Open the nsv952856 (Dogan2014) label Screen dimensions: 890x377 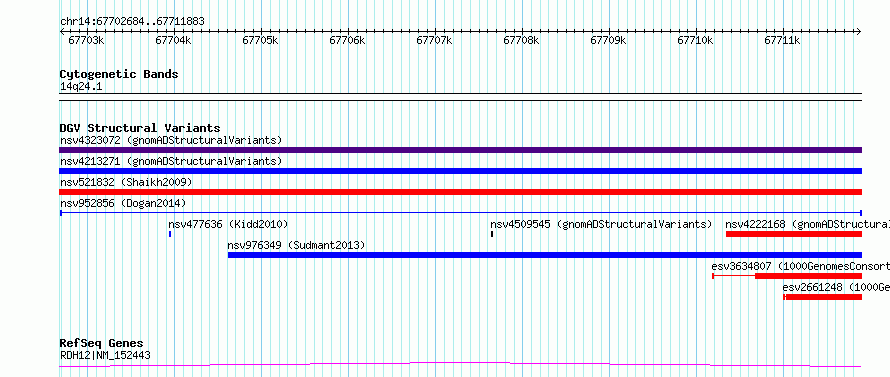tap(123, 203)
